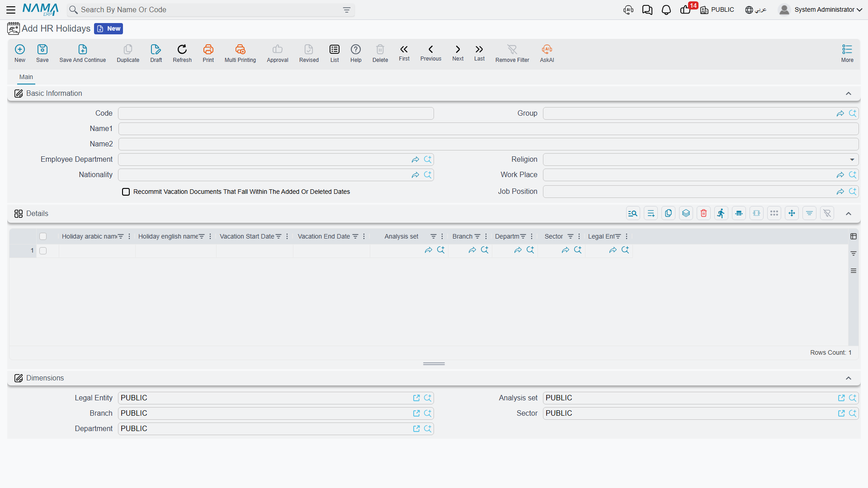Click the Save button
Screen dimensions: 868x488
pyautogui.click(x=42, y=53)
